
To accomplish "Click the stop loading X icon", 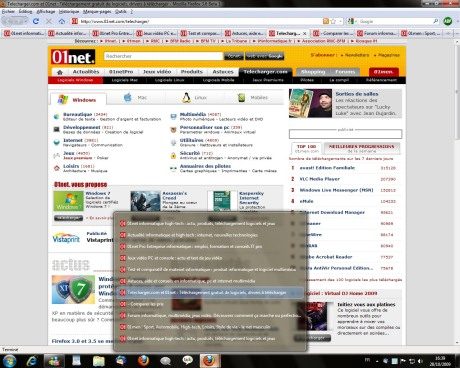I will click(49, 21).
